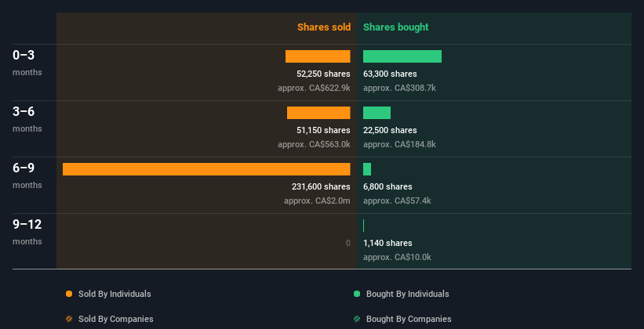This screenshot has width=644, height=329.
Task: Click the approx. CA$10.0k amount
Action: (397, 257)
